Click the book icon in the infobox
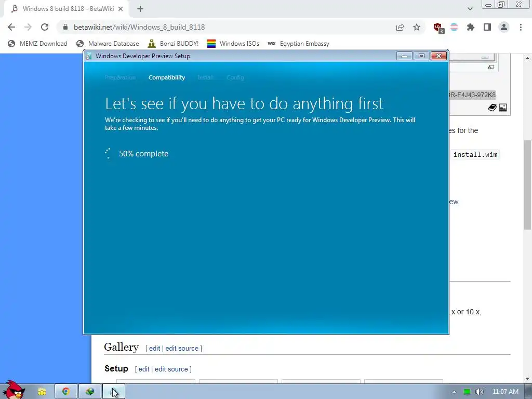532x399 pixels. coord(493,108)
